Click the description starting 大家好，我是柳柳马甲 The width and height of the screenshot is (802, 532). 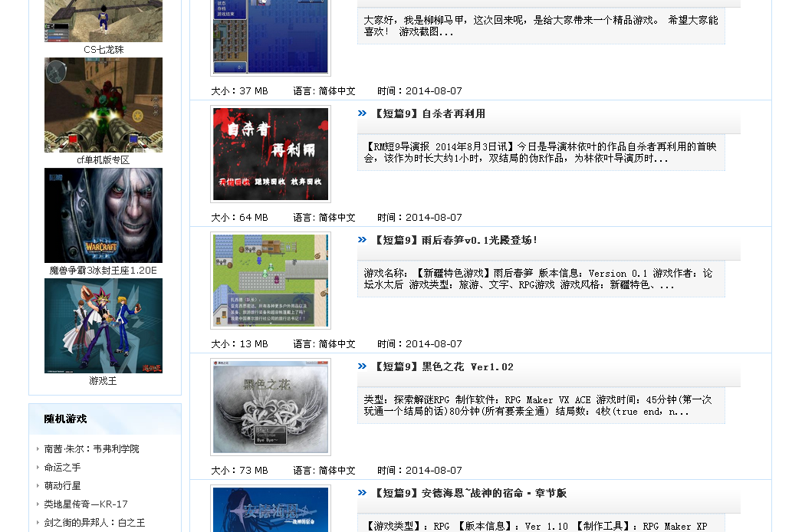pos(541,25)
